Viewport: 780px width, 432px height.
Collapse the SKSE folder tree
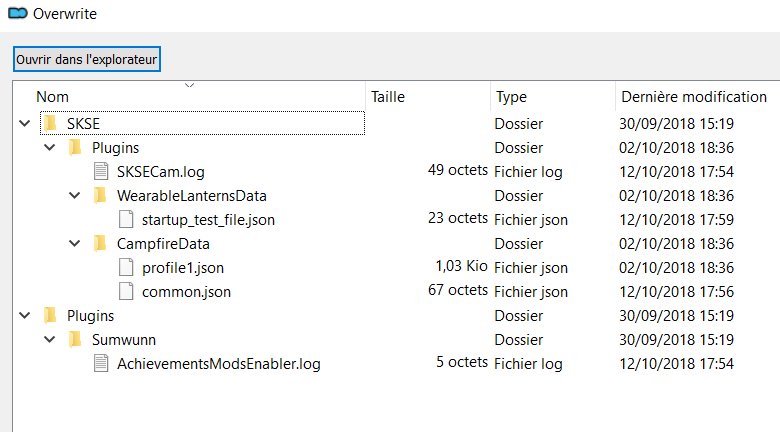click(24, 124)
